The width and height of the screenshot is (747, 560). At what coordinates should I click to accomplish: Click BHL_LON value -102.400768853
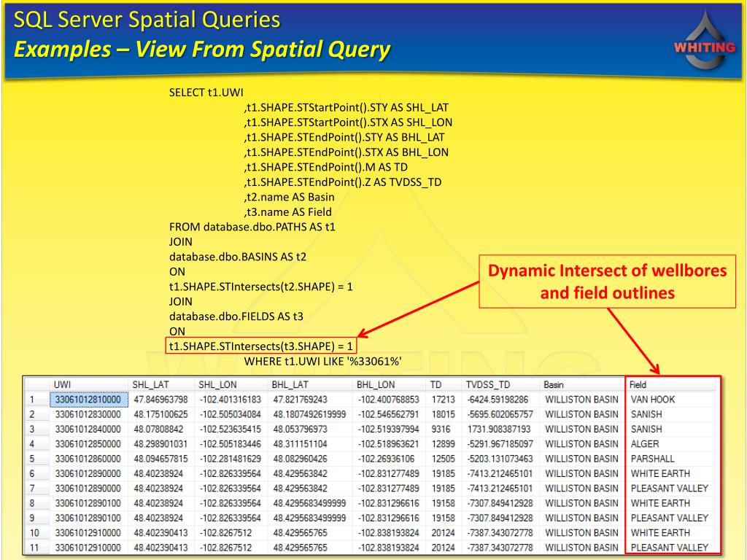(x=388, y=400)
